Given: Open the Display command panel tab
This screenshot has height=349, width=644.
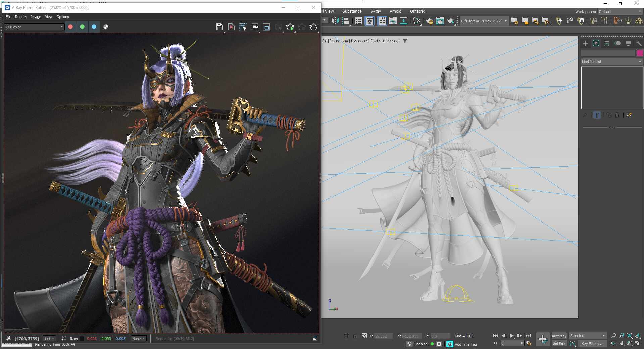Looking at the screenshot, I should (628, 43).
